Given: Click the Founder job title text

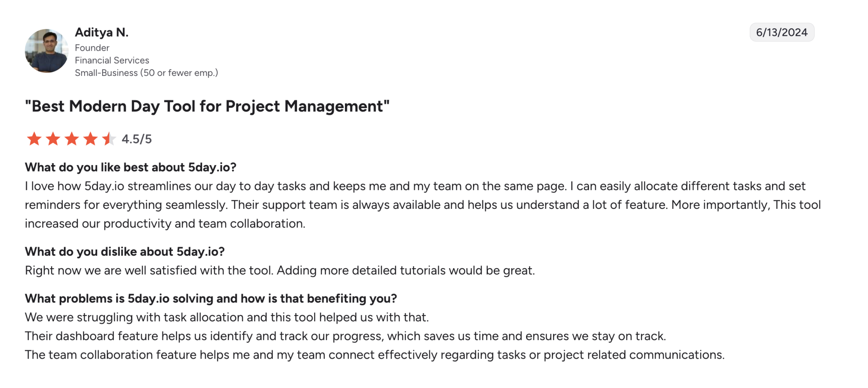Looking at the screenshot, I should [92, 48].
